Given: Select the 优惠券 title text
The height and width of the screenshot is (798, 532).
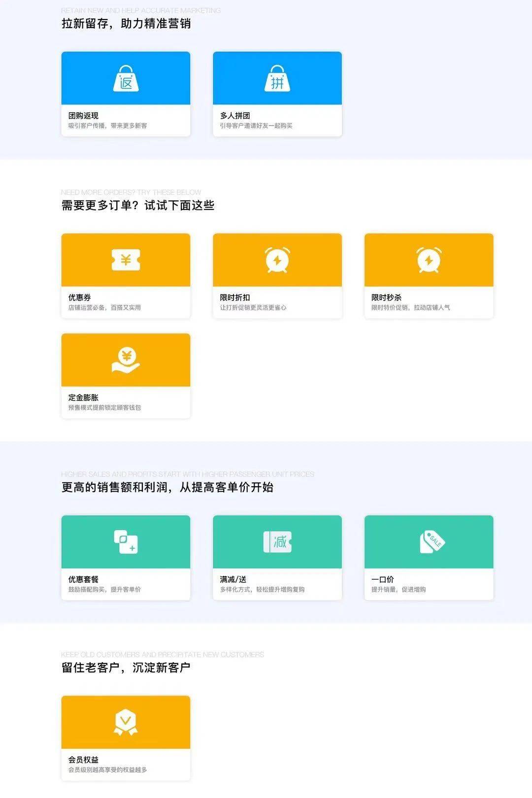Looking at the screenshot, I should [79, 298].
